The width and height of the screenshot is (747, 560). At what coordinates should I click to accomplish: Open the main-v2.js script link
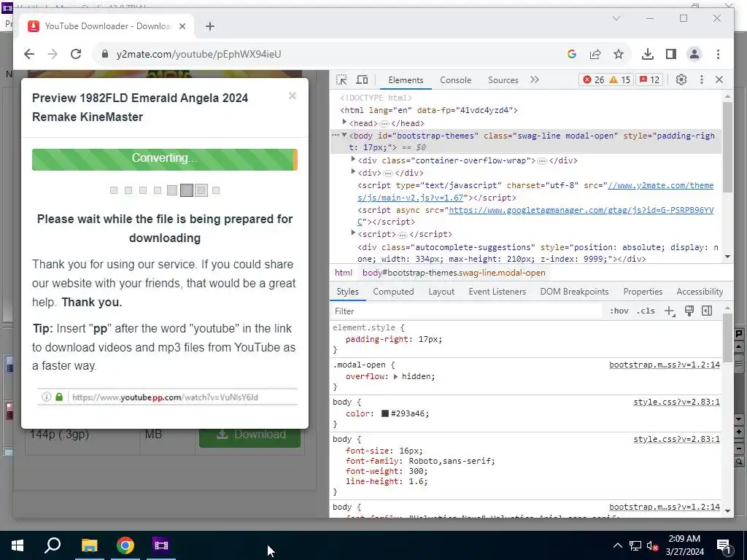tap(535, 192)
